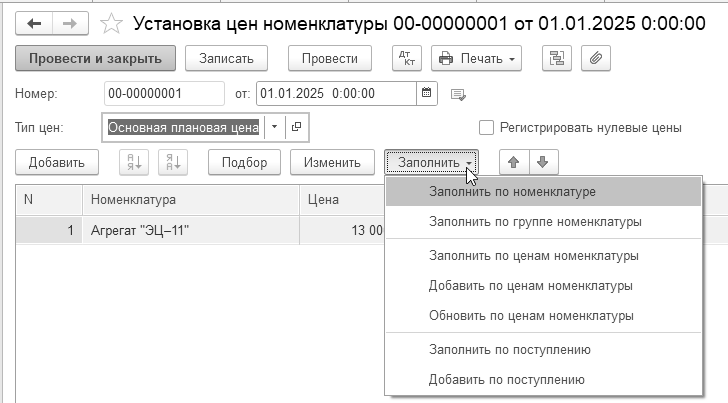
Task: Click the Подбор button
Action: [244, 162]
